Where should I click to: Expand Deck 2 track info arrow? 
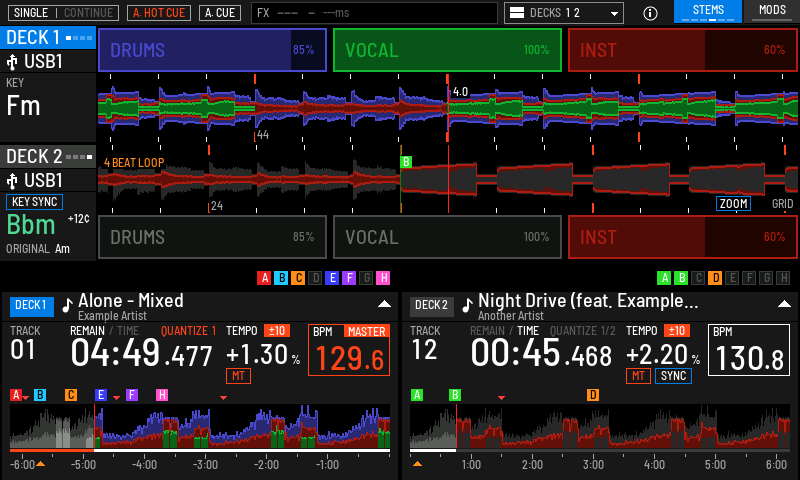(784, 304)
